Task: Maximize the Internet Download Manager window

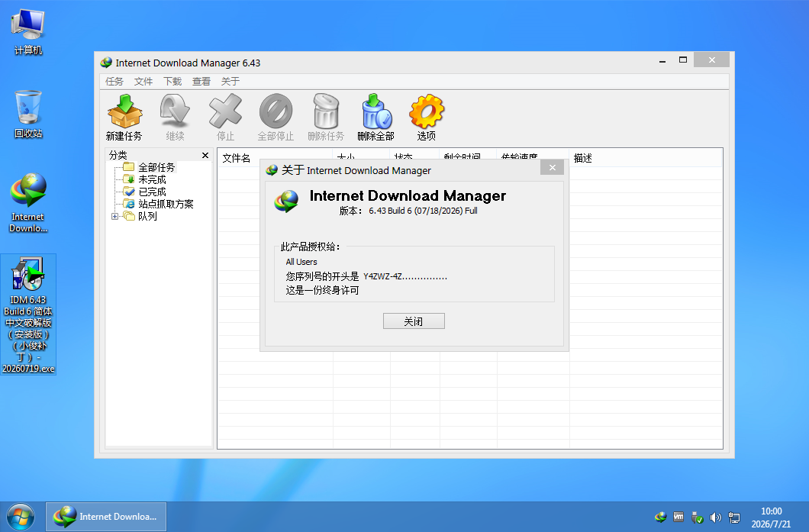Action: click(x=682, y=60)
